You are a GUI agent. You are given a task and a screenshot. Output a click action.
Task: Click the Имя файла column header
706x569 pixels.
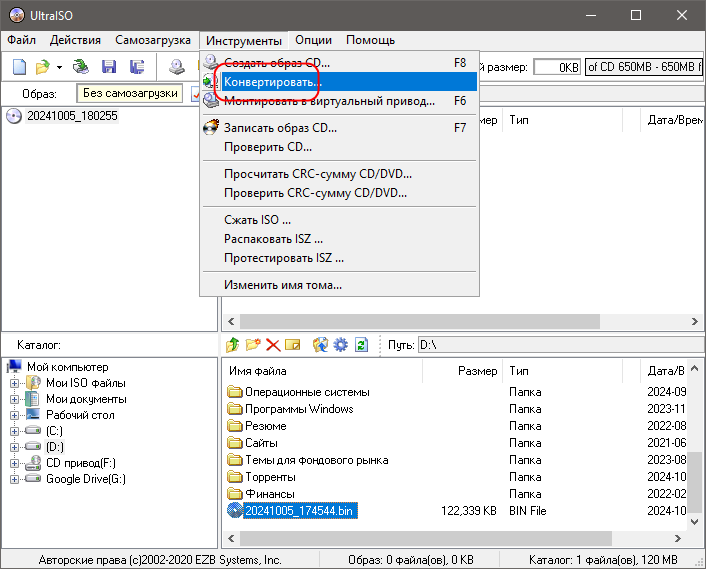click(322, 371)
